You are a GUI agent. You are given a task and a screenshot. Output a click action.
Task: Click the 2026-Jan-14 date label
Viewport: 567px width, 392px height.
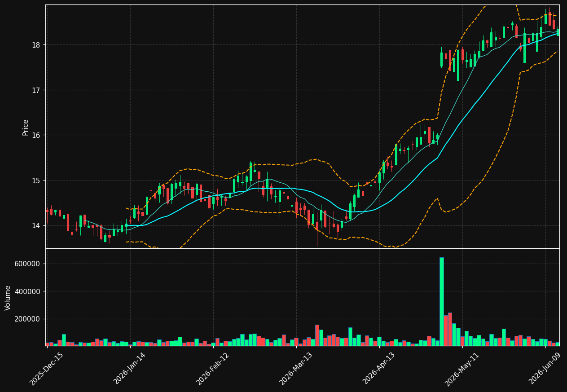[129, 369]
